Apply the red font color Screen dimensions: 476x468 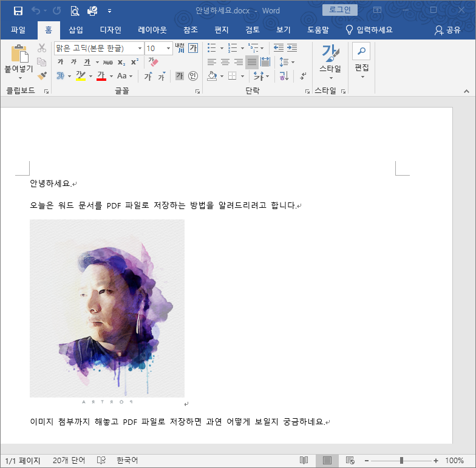(101, 75)
